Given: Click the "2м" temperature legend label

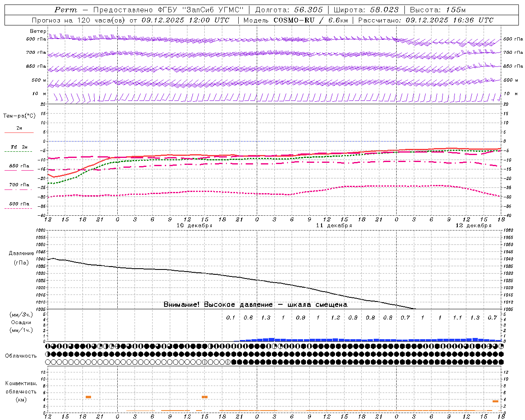Looking at the screenshot, I should (19, 128).
